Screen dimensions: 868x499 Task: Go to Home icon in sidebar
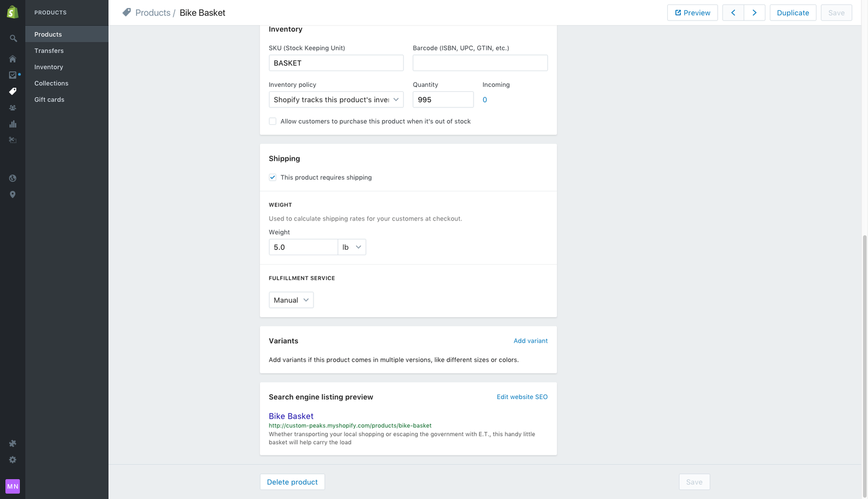tap(12, 59)
